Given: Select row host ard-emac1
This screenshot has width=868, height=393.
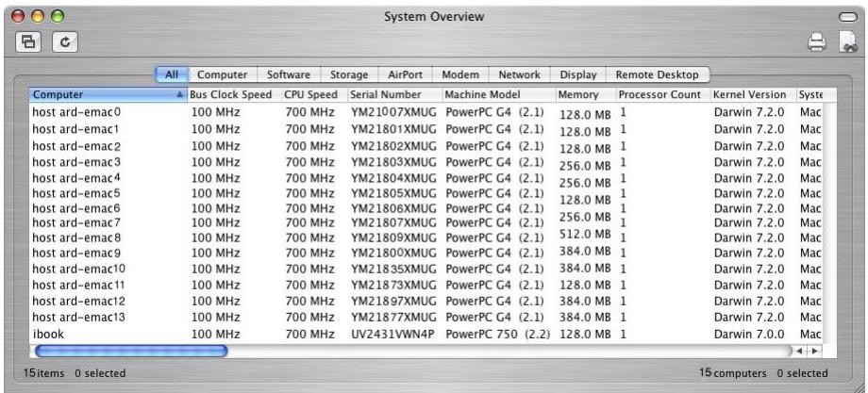Looking at the screenshot, I should coord(426,129).
